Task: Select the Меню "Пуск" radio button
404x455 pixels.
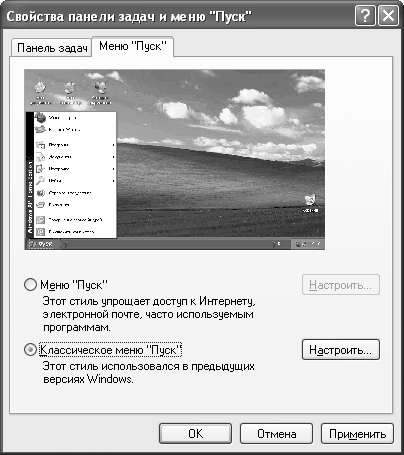Action: point(30,285)
